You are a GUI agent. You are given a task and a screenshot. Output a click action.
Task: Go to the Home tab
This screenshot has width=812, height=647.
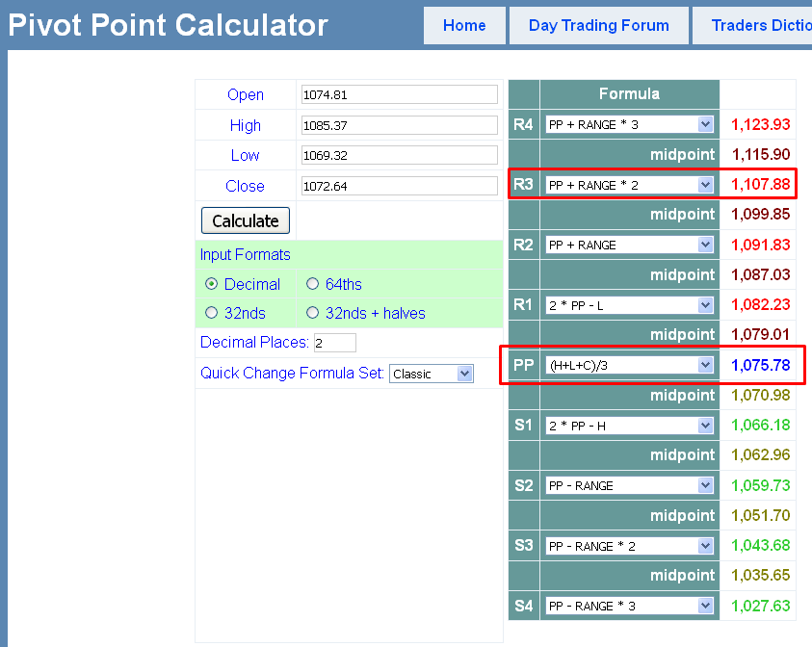tap(464, 26)
